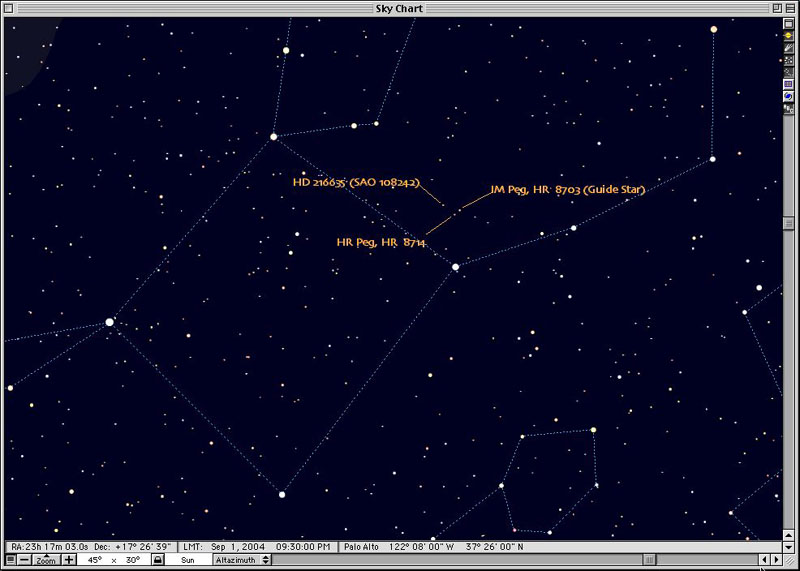Click the Palo Alto location label

(x=361, y=547)
